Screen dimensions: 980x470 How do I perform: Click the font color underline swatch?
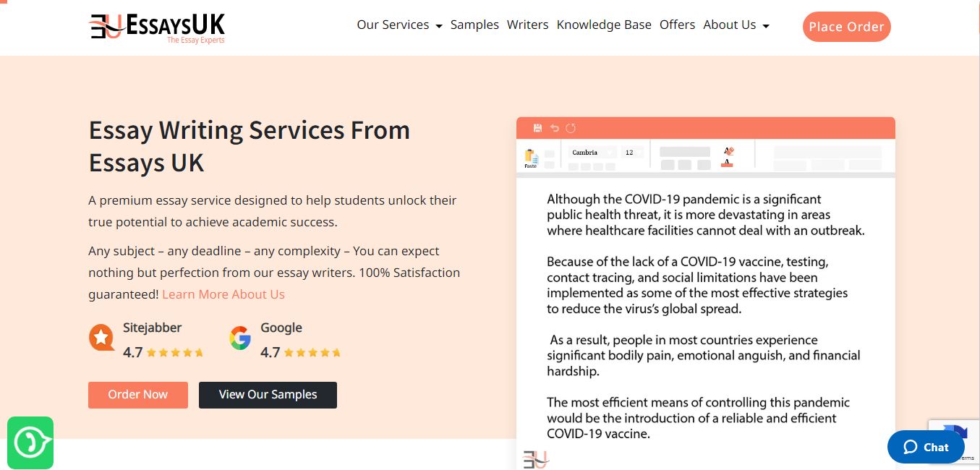727,164
